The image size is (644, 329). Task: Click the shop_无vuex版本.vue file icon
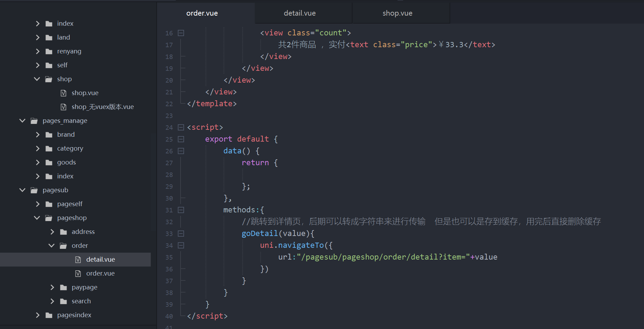(63, 107)
